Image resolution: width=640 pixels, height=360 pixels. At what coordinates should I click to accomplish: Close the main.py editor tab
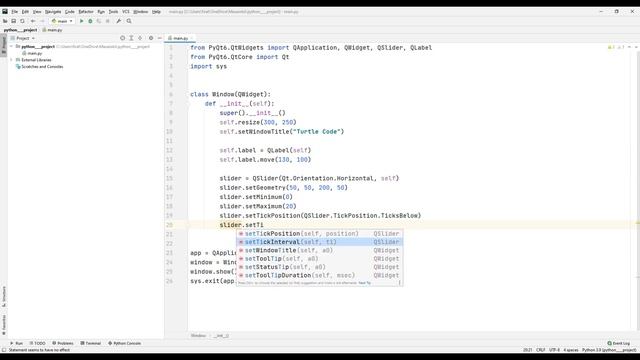pyautogui.click(x=192, y=38)
